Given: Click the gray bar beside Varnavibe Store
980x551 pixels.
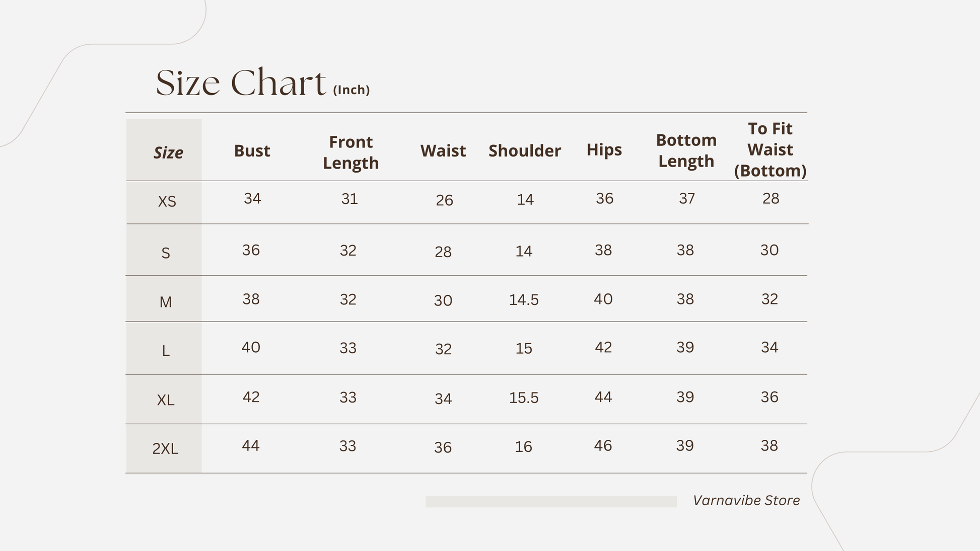Looking at the screenshot, I should pyautogui.click(x=551, y=501).
